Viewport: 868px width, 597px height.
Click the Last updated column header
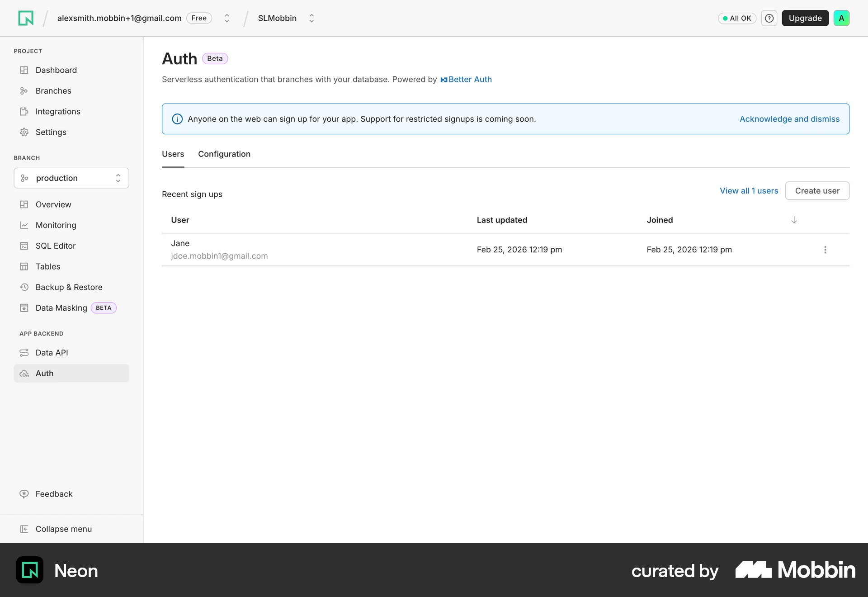502,220
